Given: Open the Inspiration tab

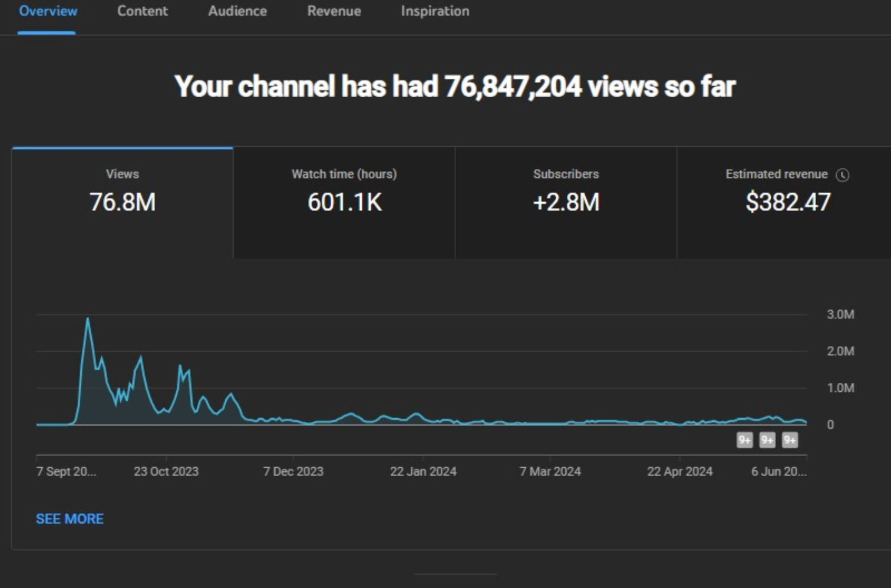Looking at the screenshot, I should (x=435, y=11).
